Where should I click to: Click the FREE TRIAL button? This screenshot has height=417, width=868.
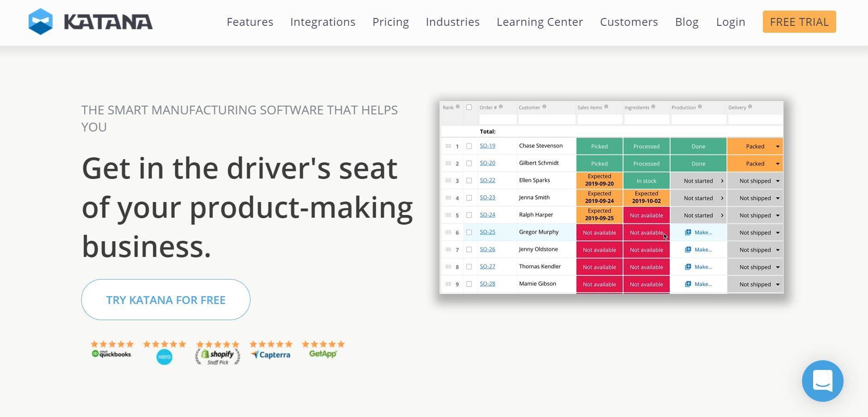point(799,22)
